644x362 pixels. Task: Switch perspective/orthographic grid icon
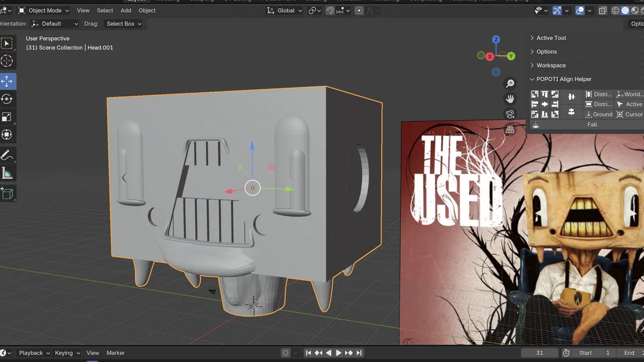(x=510, y=129)
